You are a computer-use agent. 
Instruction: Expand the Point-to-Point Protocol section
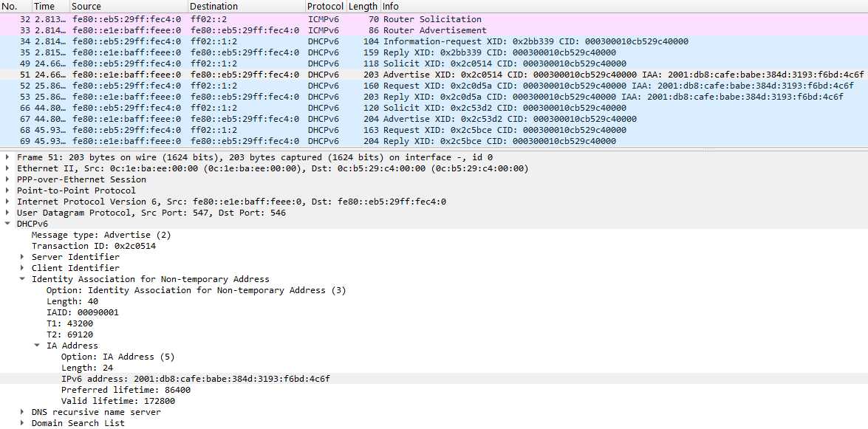(7, 191)
